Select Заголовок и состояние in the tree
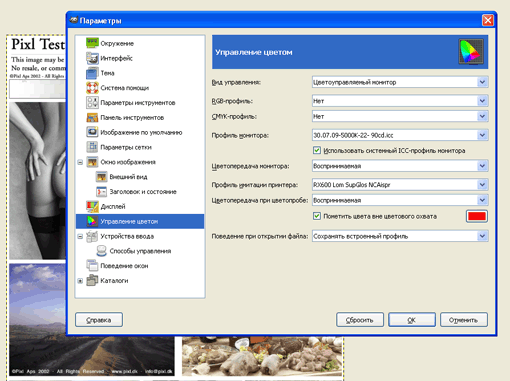Viewport: 510px width, 381px height. (x=143, y=192)
